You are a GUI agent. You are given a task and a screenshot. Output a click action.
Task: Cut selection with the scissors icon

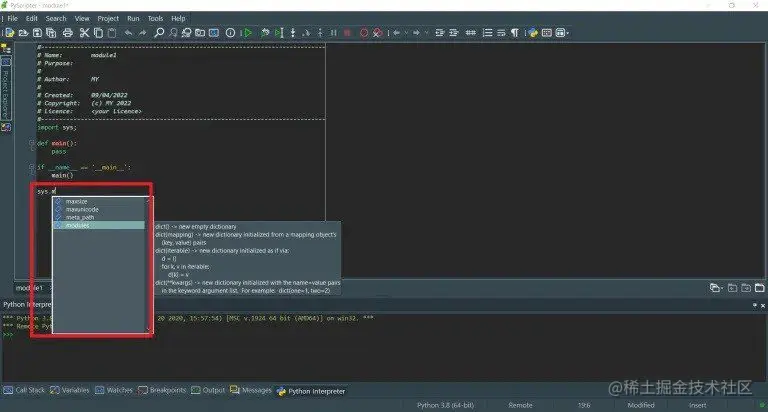pyautogui.click(x=84, y=33)
